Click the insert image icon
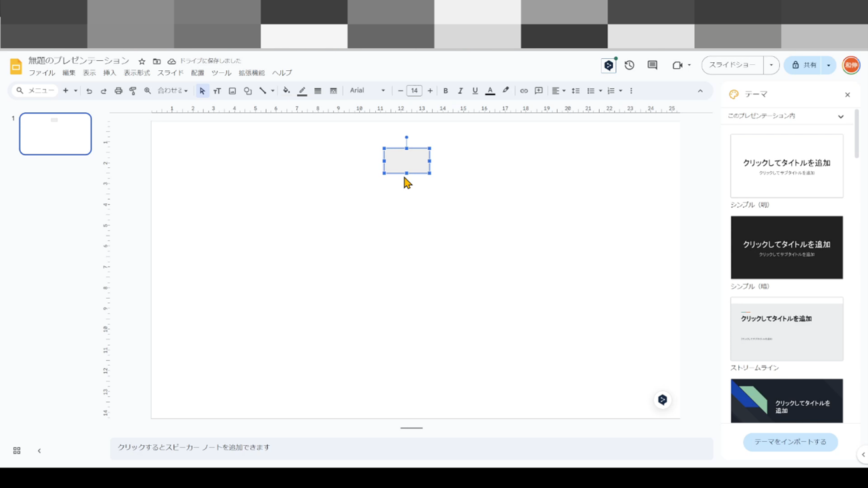 (232, 91)
